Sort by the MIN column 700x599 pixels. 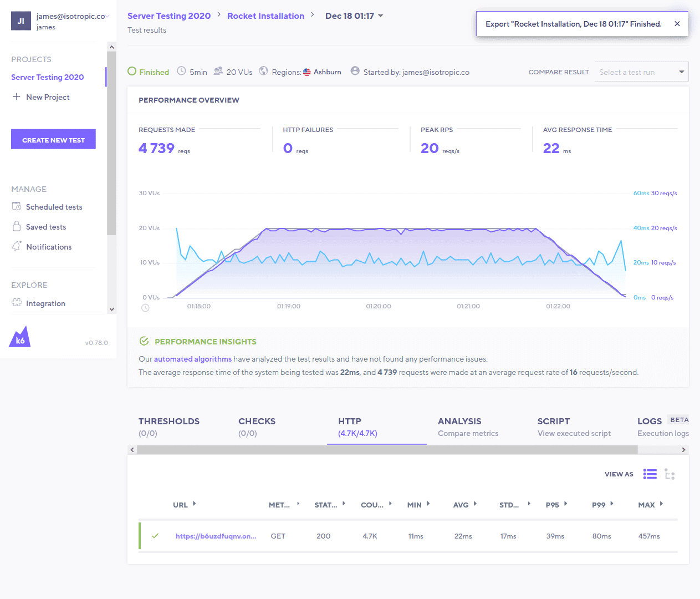(419, 505)
